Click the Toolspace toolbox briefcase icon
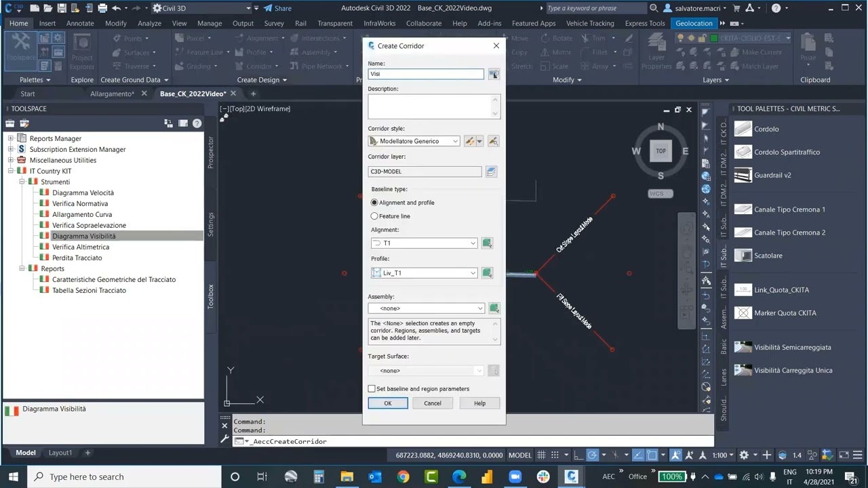This screenshot has width=868, height=488. (10, 123)
